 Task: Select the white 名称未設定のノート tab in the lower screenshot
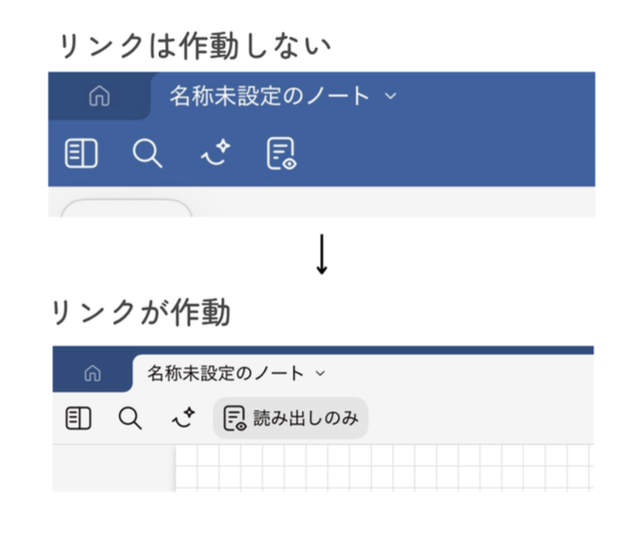226,374
